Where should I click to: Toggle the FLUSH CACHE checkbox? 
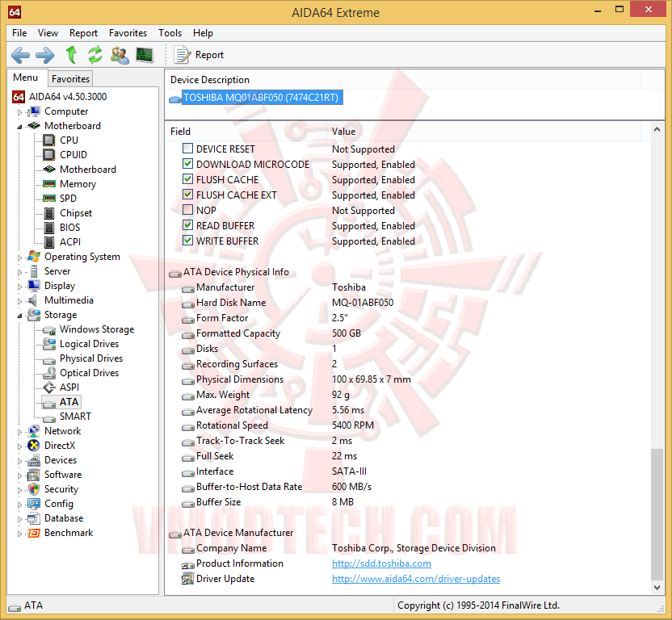(187, 179)
